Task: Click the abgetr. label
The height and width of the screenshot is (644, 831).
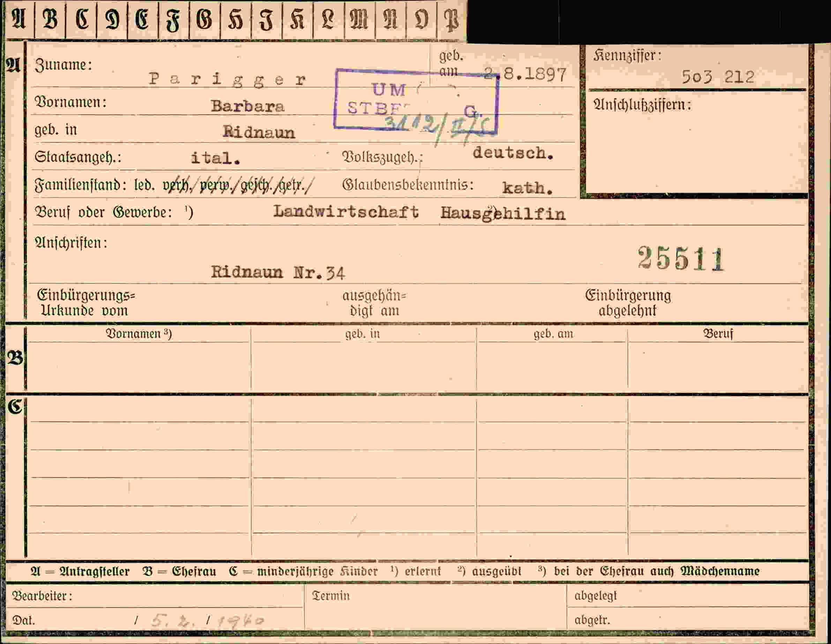Action: click(592, 620)
